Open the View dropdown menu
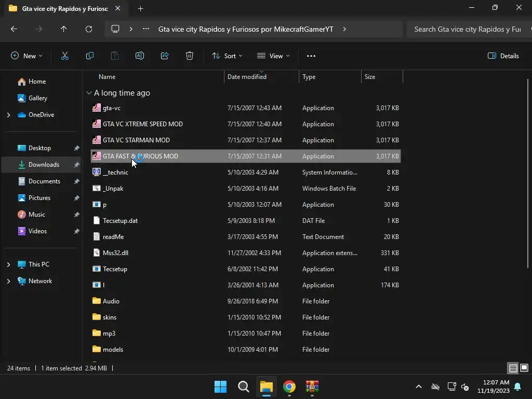Image resolution: width=532 pixels, height=399 pixels. click(x=273, y=56)
